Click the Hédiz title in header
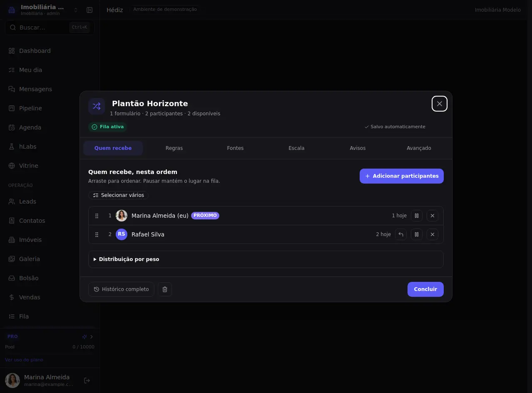This screenshot has height=393, width=532. coord(115,10)
